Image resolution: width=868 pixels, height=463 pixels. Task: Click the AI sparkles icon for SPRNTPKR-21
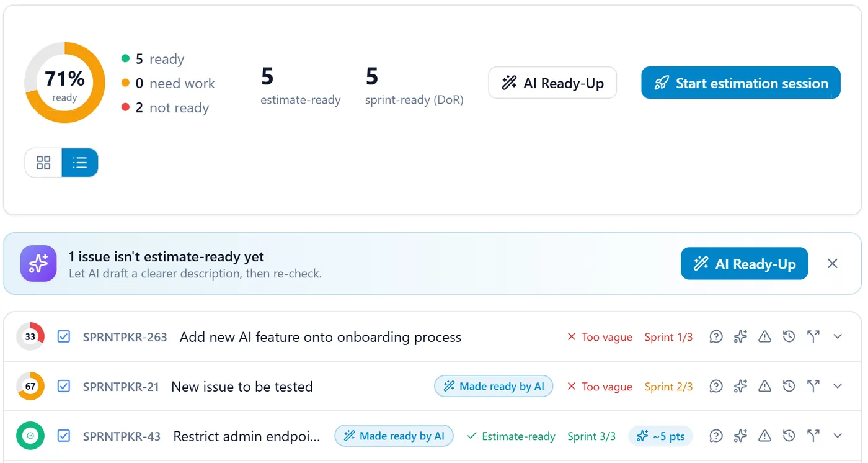[740, 387]
